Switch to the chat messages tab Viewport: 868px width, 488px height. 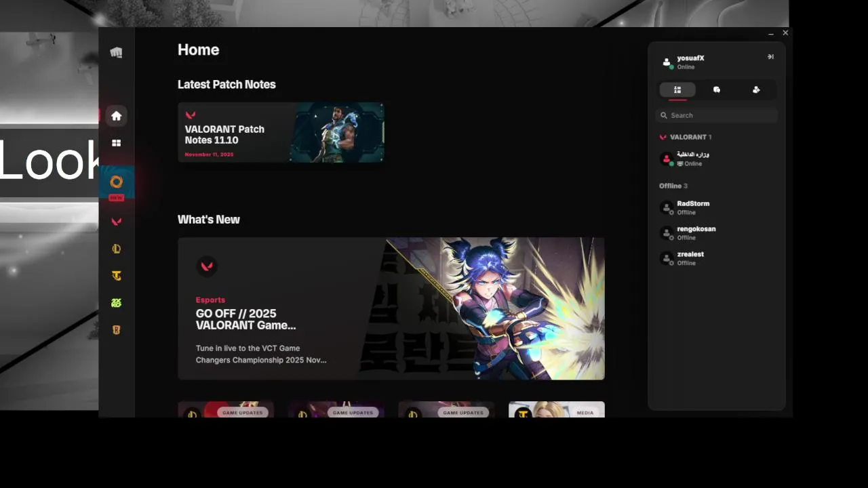pyautogui.click(x=717, y=89)
